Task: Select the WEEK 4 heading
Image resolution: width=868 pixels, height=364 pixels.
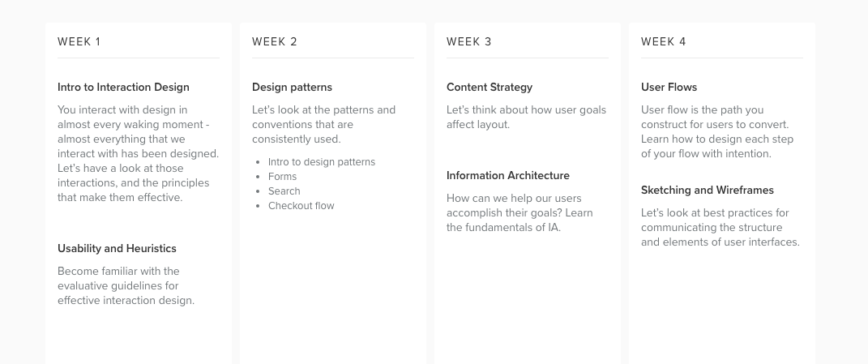Action: (x=663, y=41)
